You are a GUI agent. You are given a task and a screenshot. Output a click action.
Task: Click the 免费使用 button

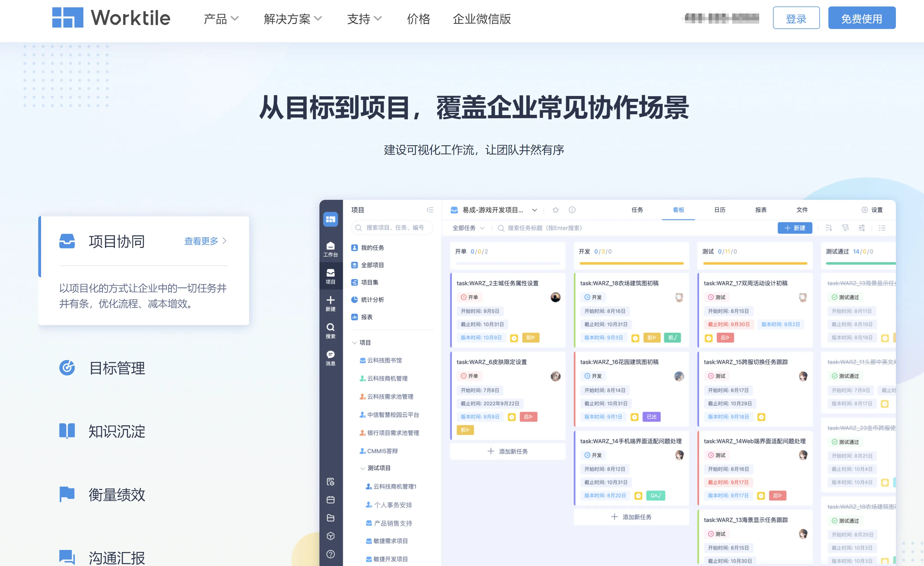(861, 18)
